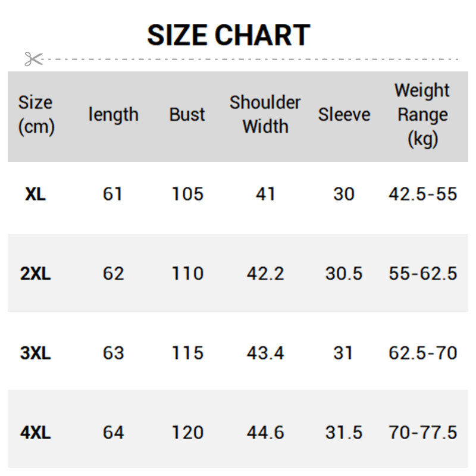Viewport: 476px width, 476px height.
Task: Select the XL size row label
Action: 36,194
